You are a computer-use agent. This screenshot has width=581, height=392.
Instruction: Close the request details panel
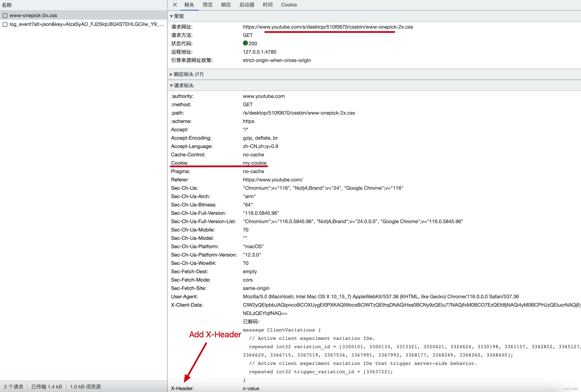click(175, 5)
